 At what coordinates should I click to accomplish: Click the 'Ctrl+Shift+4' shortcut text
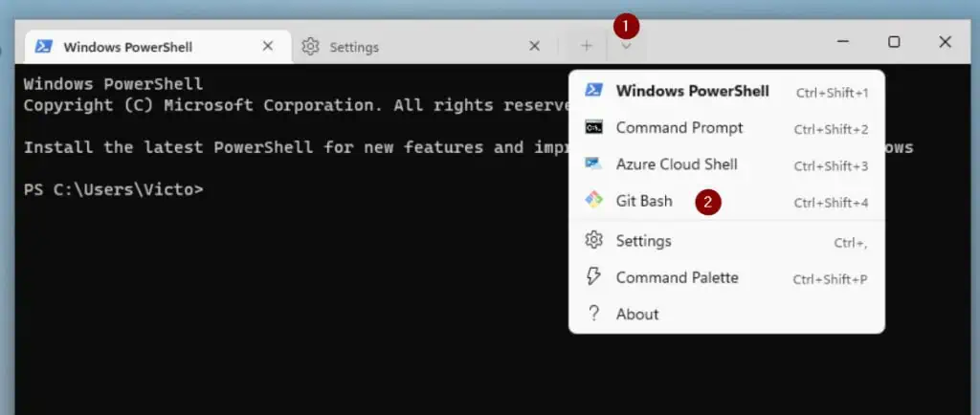(x=831, y=203)
